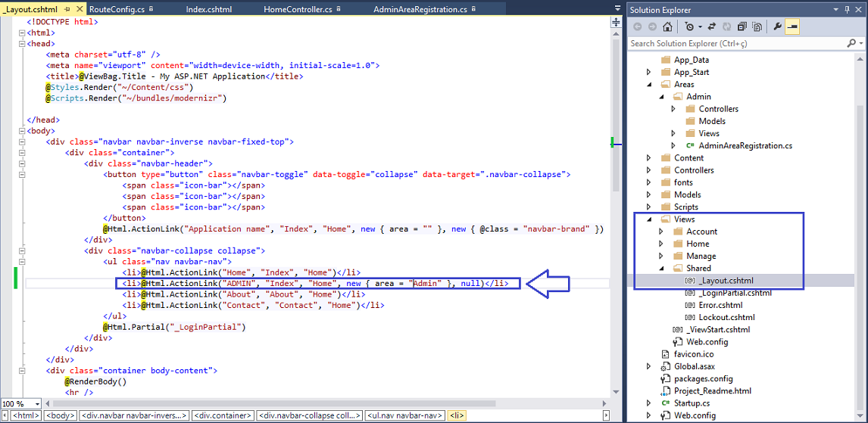Click the <div.navbar-collapse coll...> breadcrumb tag

(310, 415)
